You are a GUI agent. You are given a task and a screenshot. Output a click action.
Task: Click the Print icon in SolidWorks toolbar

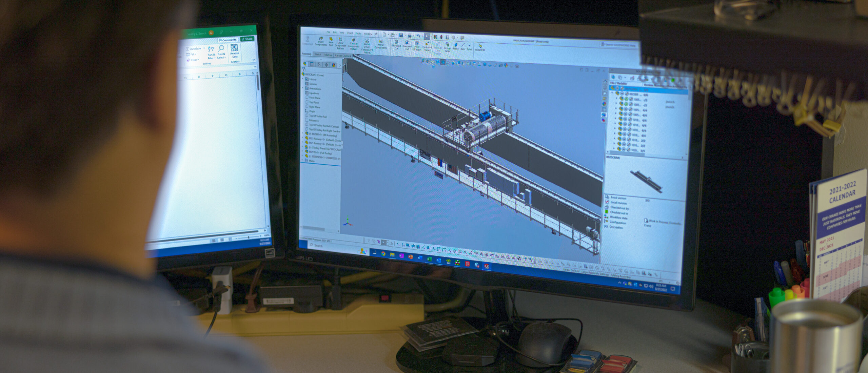click(x=410, y=35)
